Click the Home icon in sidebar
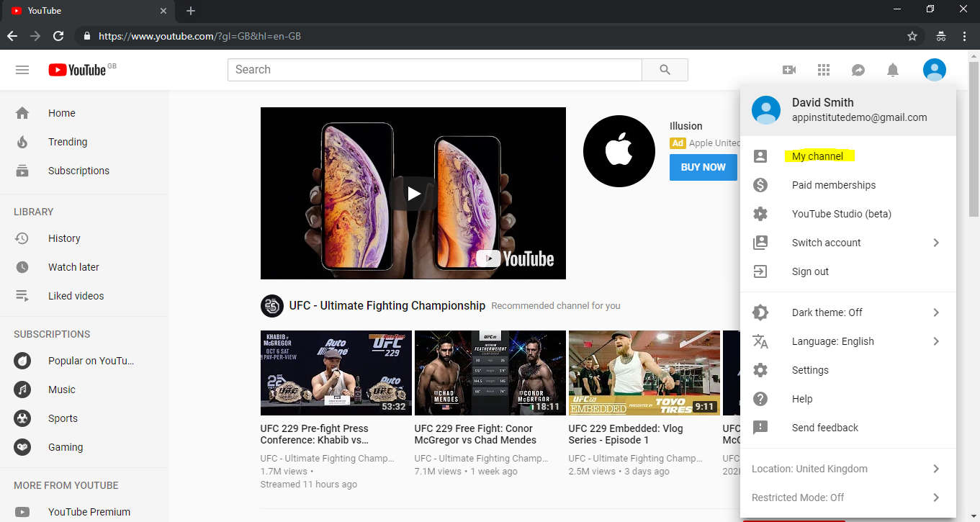The height and width of the screenshot is (522, 980). pos(22,113)
